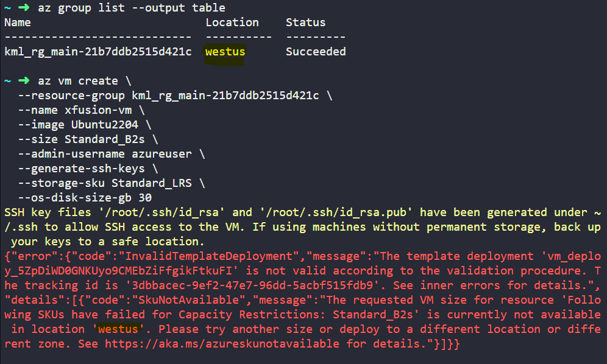The width and height of the screenshot is (607, 364).
Task: Click the Name column header
Action: click(x=17, y=23)
